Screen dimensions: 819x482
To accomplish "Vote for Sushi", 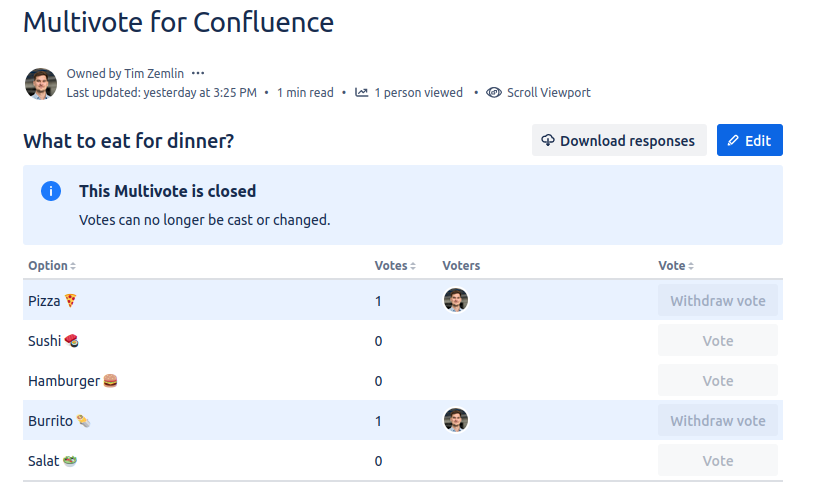I will [717, 341].
